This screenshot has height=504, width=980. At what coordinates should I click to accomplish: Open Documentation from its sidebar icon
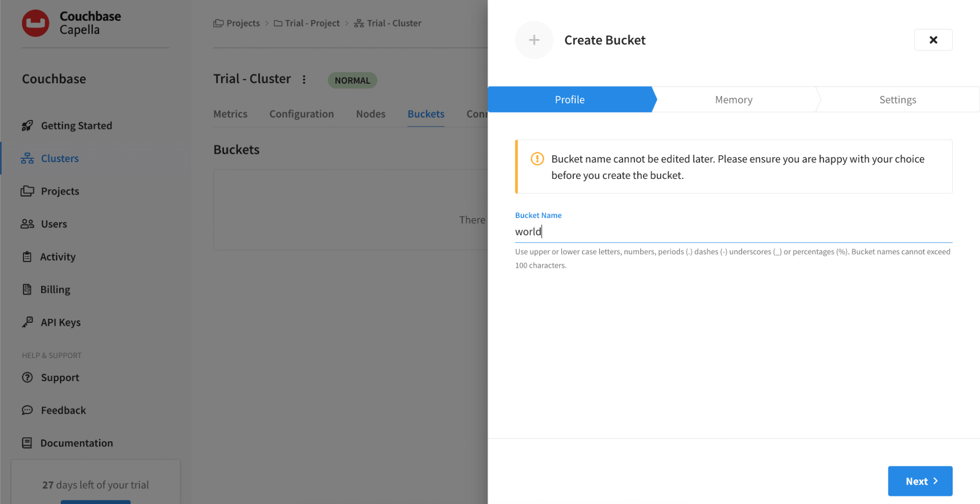click(x=27, y=442)
